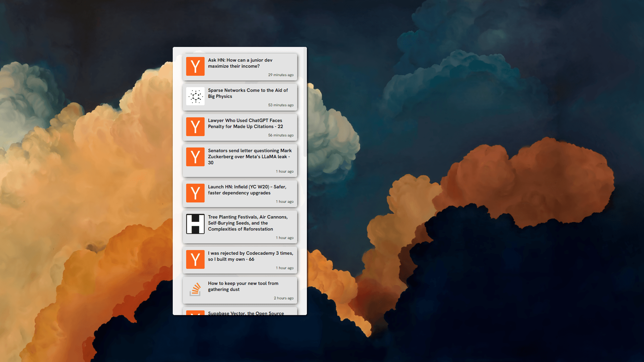Click '2 hours ago' timestamp on tool article

(283, 298)
